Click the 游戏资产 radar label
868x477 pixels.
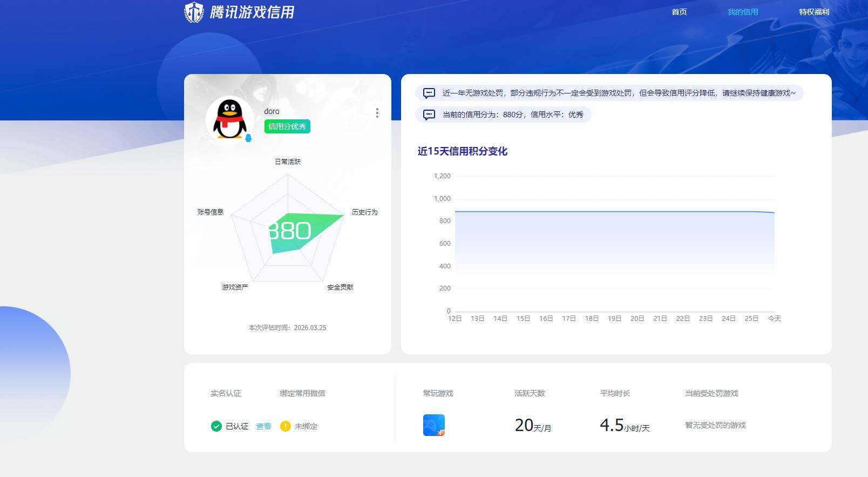pos(235,287)
